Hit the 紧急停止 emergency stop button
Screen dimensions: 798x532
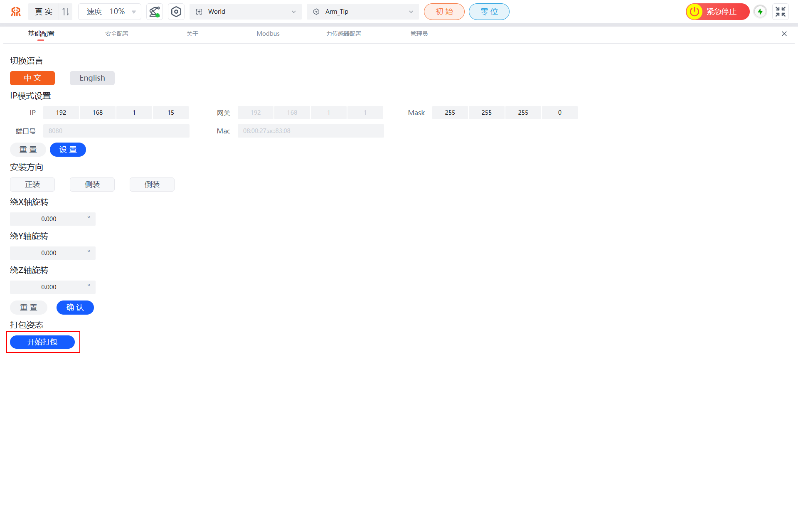tap(718, 12)
